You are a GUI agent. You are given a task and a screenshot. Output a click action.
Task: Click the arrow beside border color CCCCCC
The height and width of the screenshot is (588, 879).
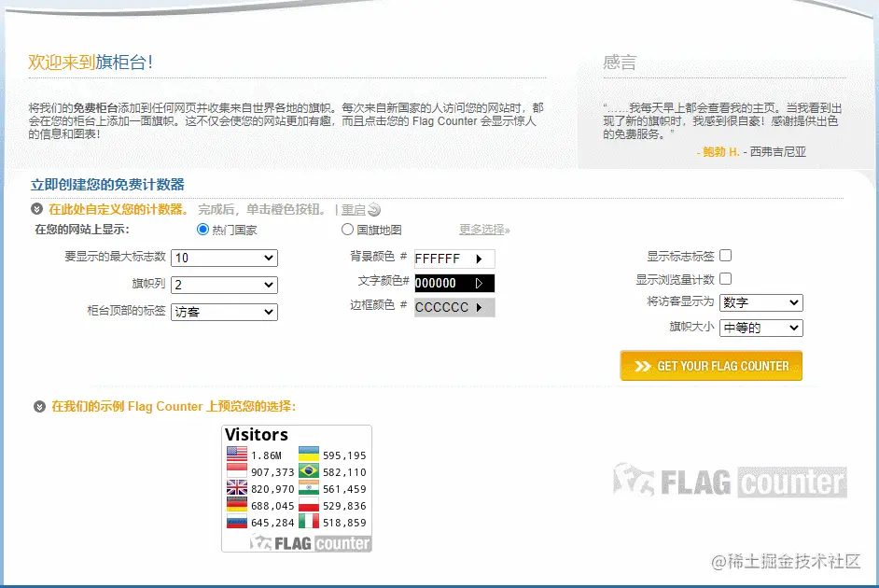click(479, 307)
